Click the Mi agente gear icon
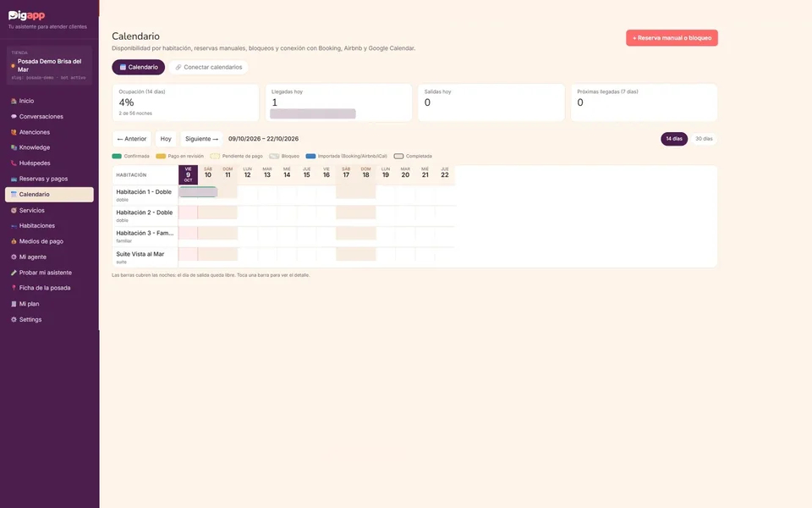 pos(14,257)
